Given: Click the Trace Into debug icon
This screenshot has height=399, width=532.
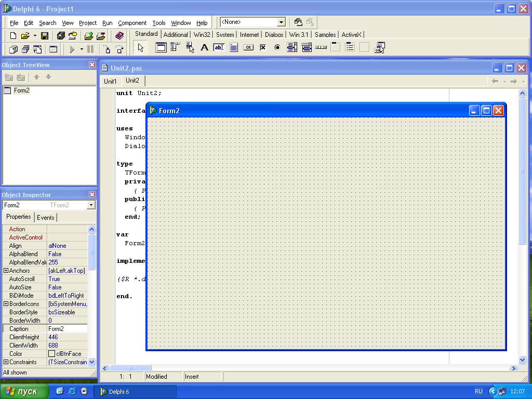Looking at the screenshot, I should tap(107, 49).
